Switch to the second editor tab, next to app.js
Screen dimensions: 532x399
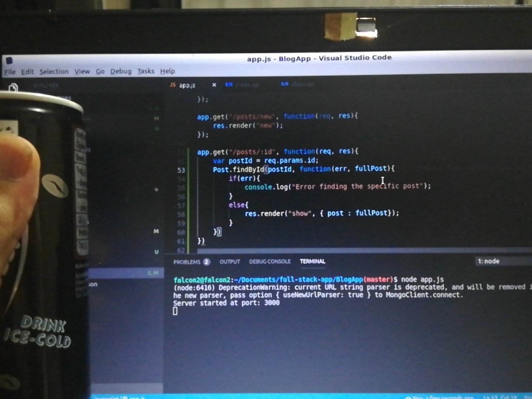[243, 85]
